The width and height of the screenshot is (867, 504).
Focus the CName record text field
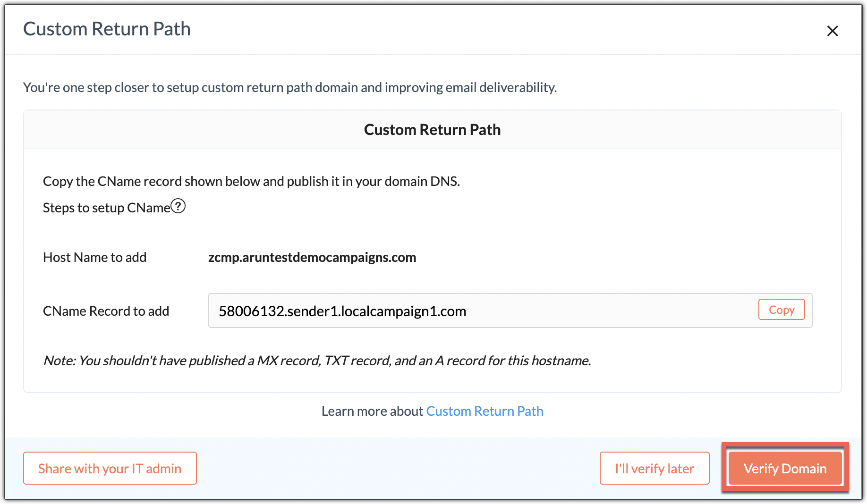482,311
